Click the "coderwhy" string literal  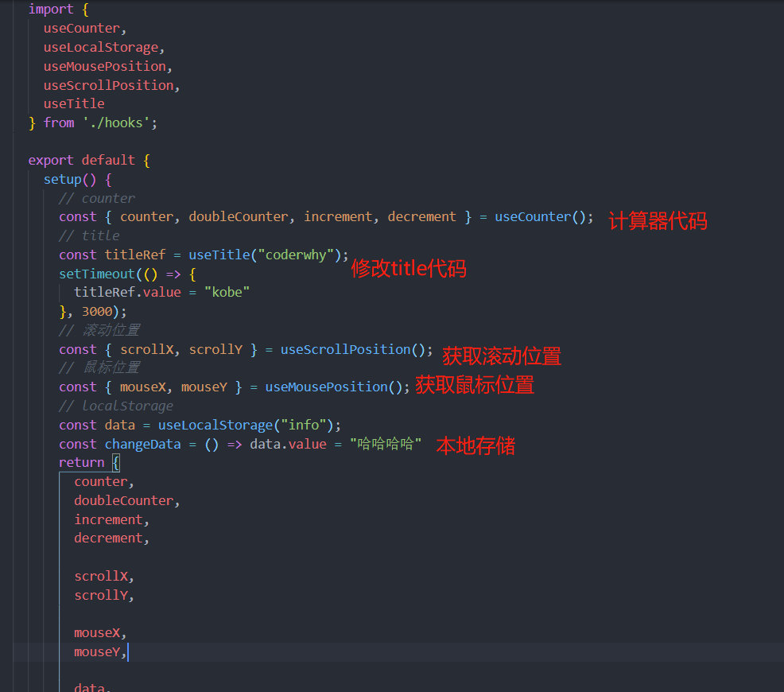(296, 255)
